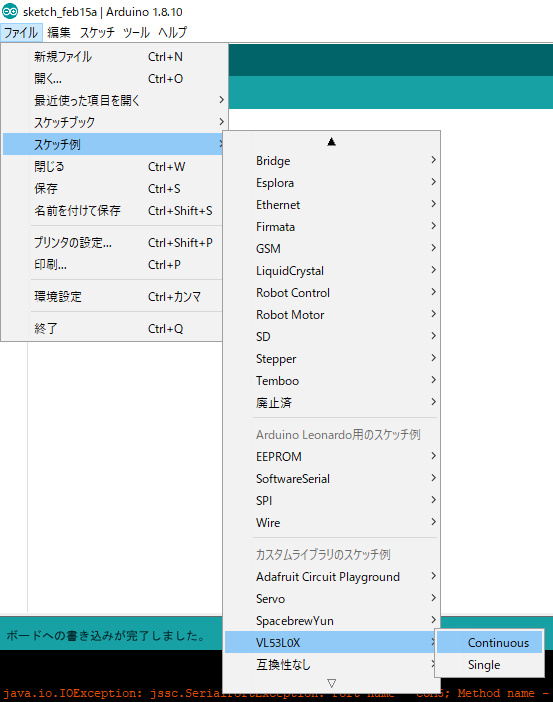Open the SPI examples submenu
553x702 pixels.
(331, 501)
